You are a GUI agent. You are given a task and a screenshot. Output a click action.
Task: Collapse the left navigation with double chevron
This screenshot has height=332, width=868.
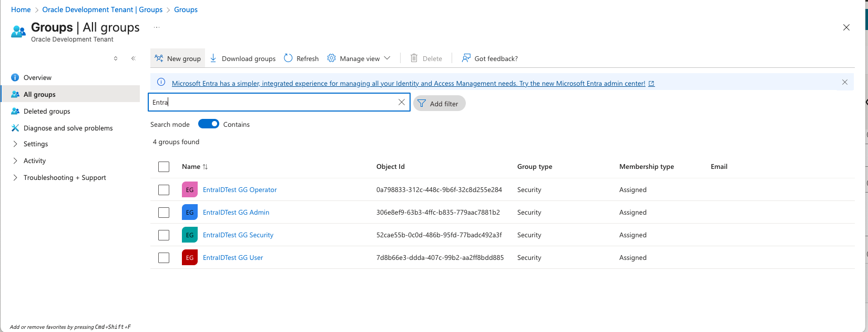point(134,58)
